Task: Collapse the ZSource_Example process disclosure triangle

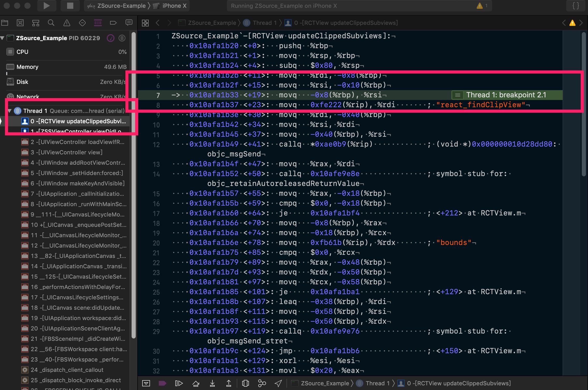Action: pos(3,38)
